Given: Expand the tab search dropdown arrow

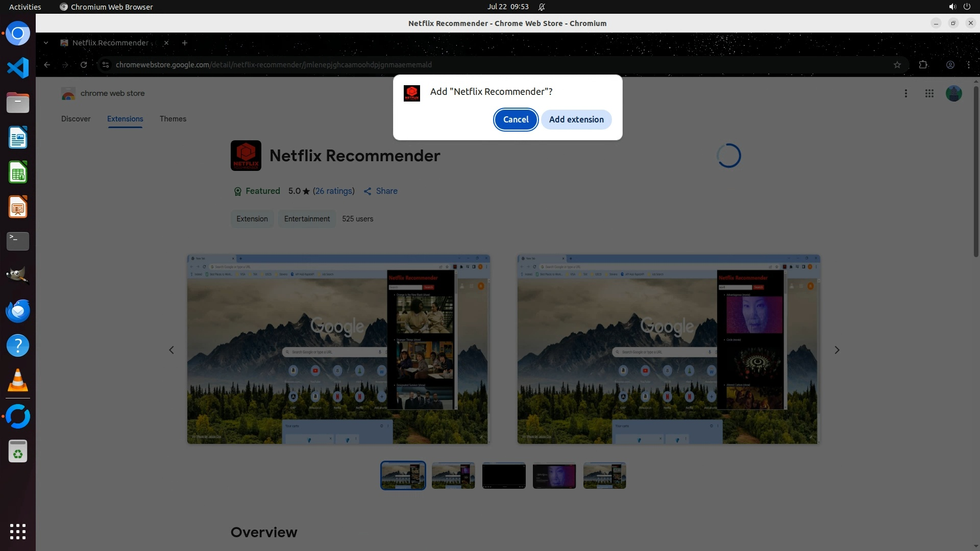Looking at the screenshot, I should point(46,43).
